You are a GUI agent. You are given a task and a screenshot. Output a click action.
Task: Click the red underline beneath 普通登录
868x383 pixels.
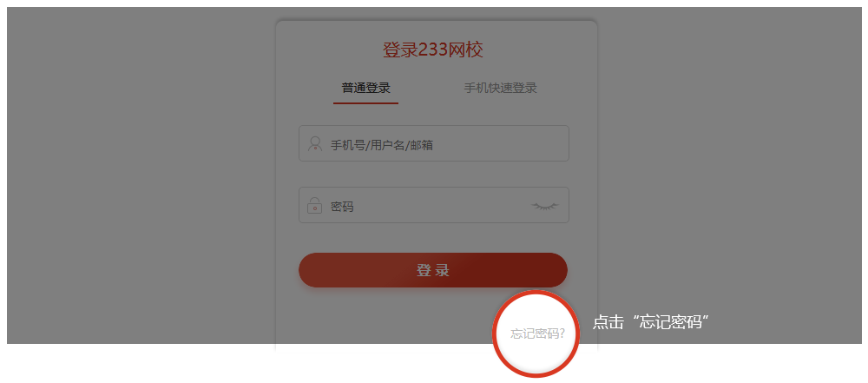[366, 103]
